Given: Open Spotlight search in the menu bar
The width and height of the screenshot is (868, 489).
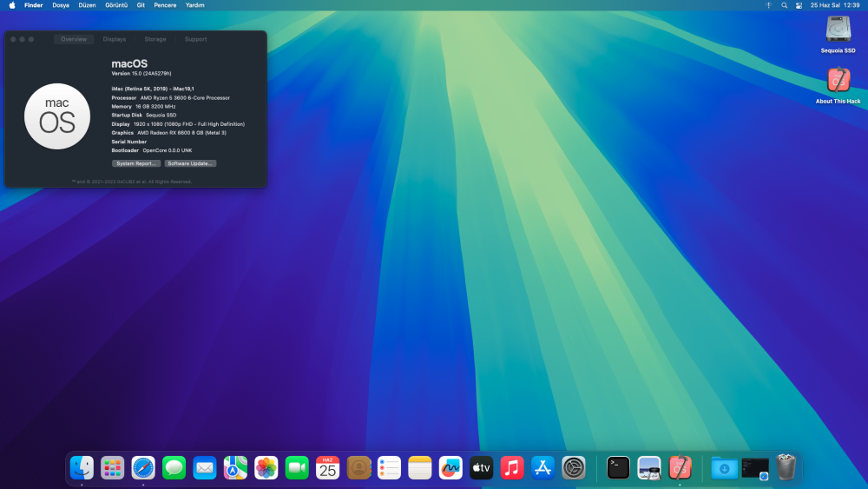Looking at the screenshot, I should click(784, 5).
